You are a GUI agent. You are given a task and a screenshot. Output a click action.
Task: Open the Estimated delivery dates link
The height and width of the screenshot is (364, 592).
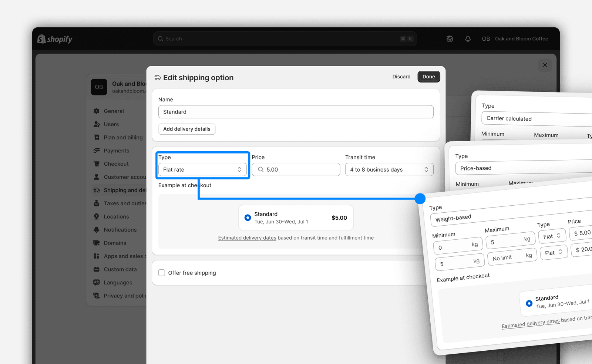[x=247, y=238]
